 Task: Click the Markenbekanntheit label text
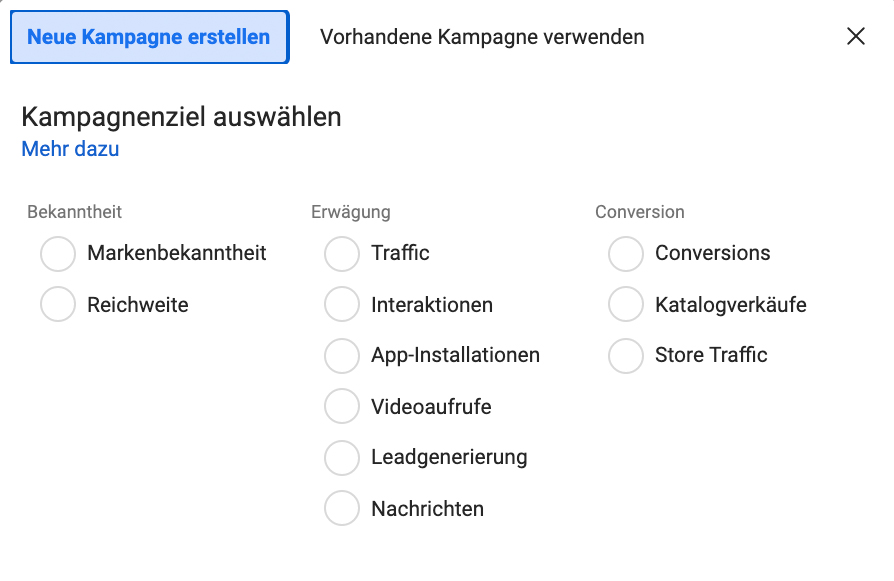[x=177, y=253]
